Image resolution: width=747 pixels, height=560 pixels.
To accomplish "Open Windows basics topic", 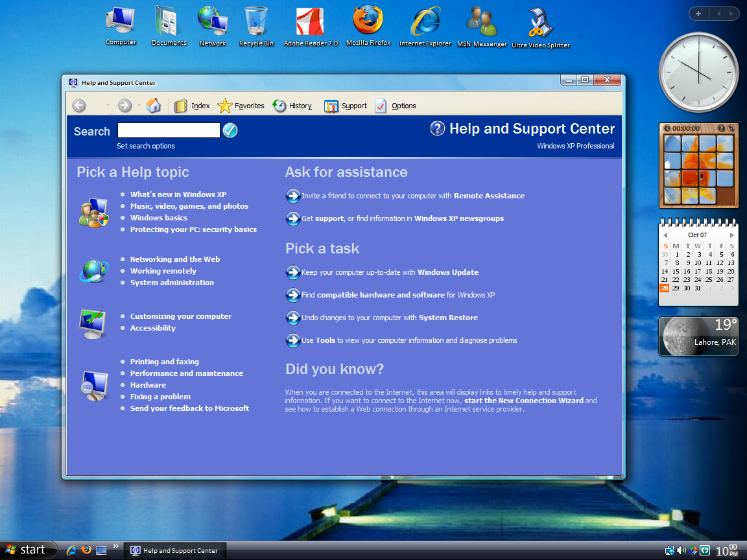I will point(159,218).
